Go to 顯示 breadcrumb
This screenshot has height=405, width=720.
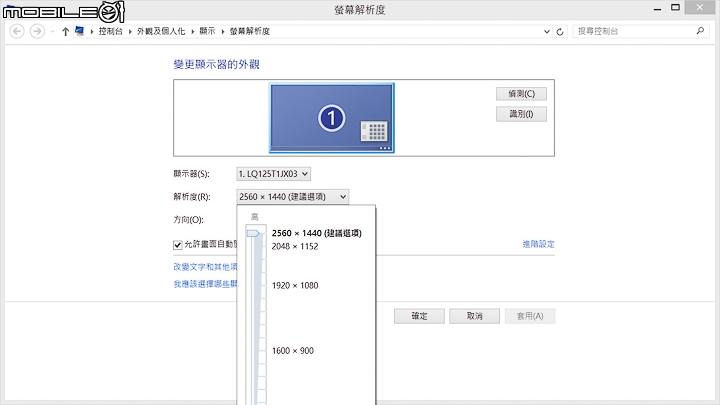(207, 31)
